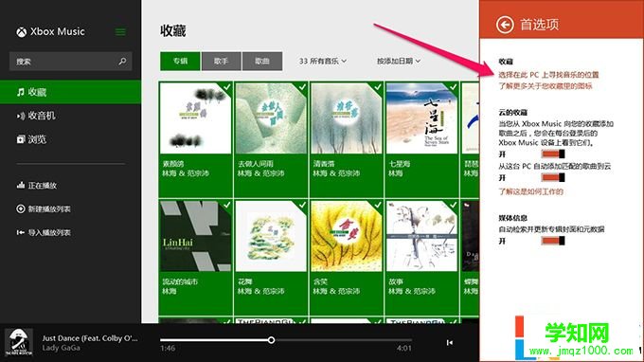Click the 1:46 elapsed time

(168, 348)
